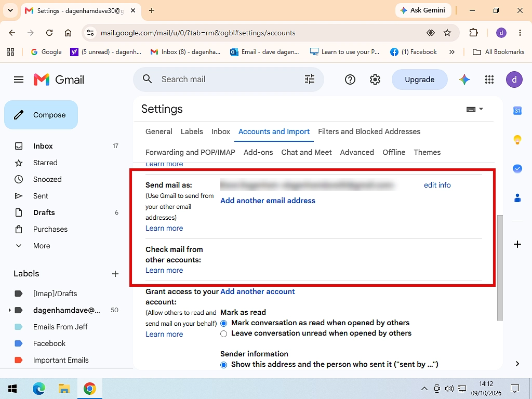The width and height of the screenshot is (532, 399).
Task: Open Google Calendar in the side panel
Action: 517,110
